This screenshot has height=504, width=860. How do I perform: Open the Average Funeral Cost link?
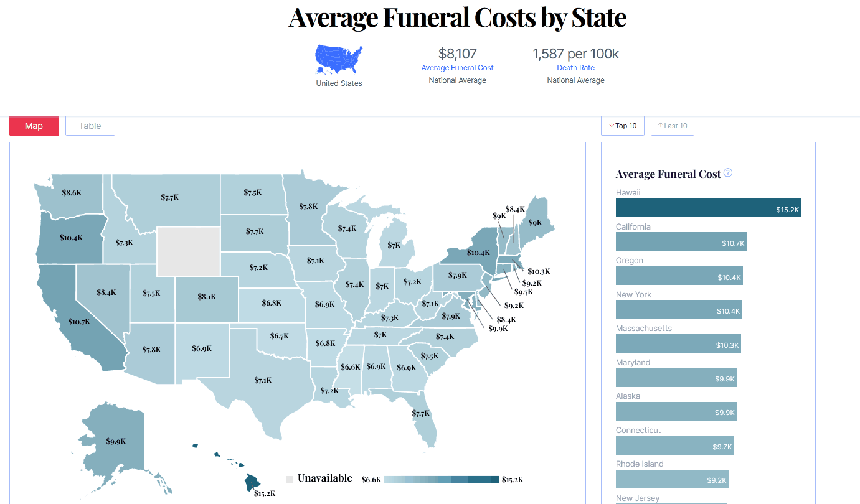pyautogui.click(x=457, y=68)
